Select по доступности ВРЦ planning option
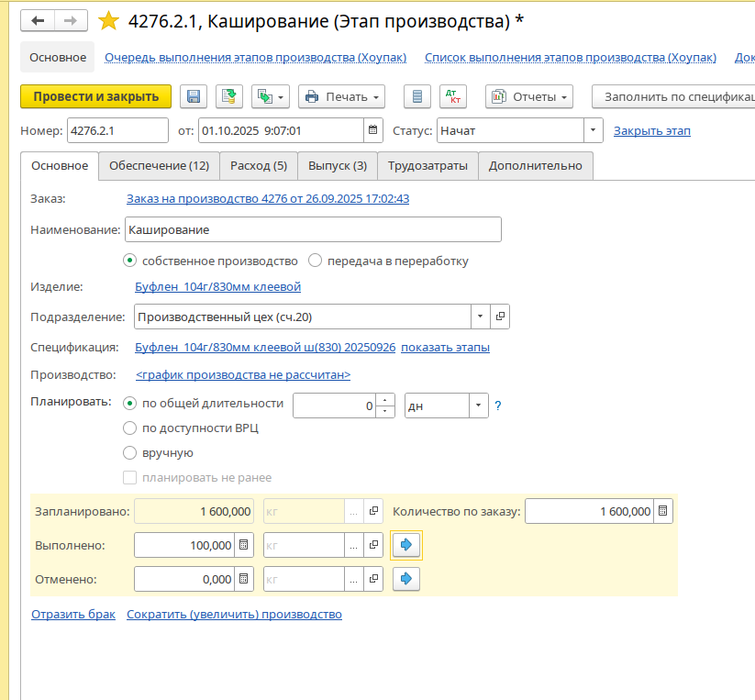The width and height of the screenshot is (755, 700). (x=130, y=428)
